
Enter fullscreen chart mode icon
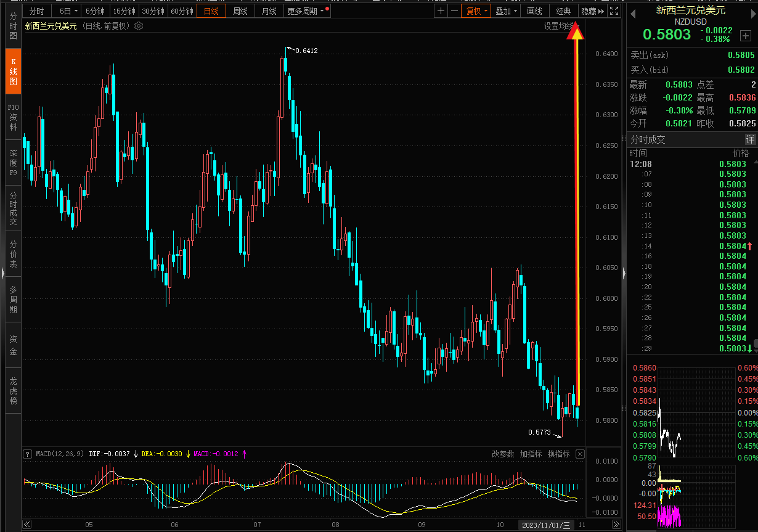pos(614,11)
